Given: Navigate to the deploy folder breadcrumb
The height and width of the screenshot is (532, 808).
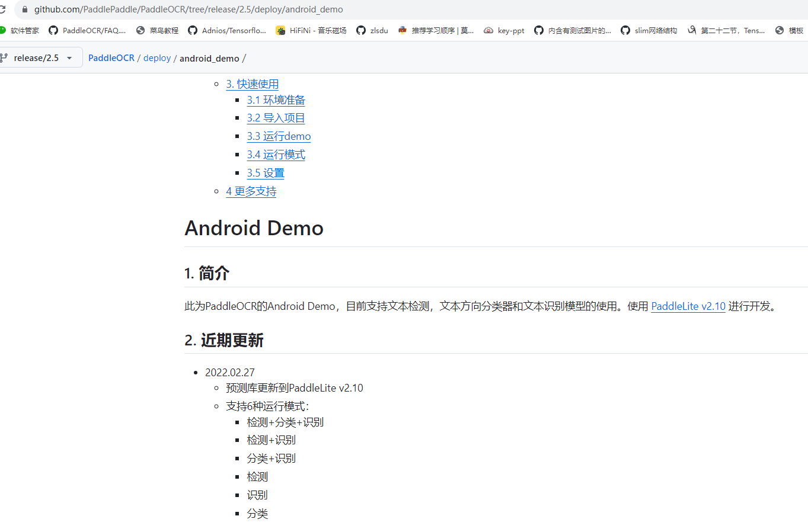Looking at the screenshot, I should coord(157,58).
